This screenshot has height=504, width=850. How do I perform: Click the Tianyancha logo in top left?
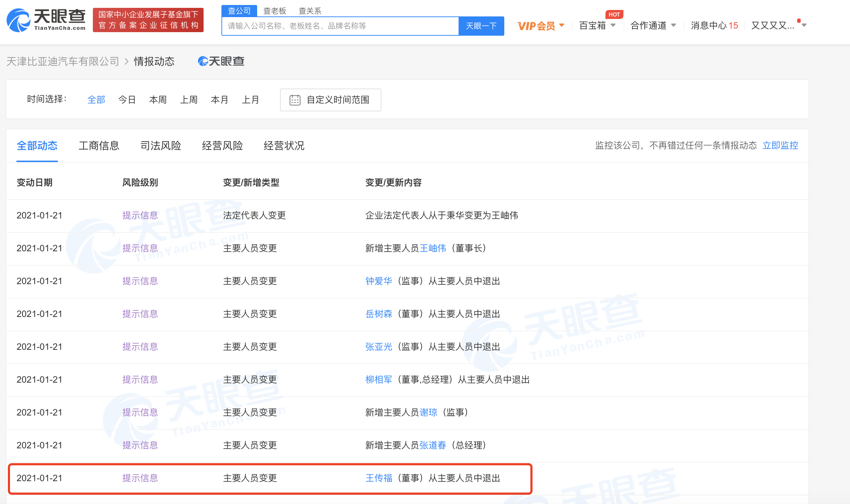tap(46, 20)
